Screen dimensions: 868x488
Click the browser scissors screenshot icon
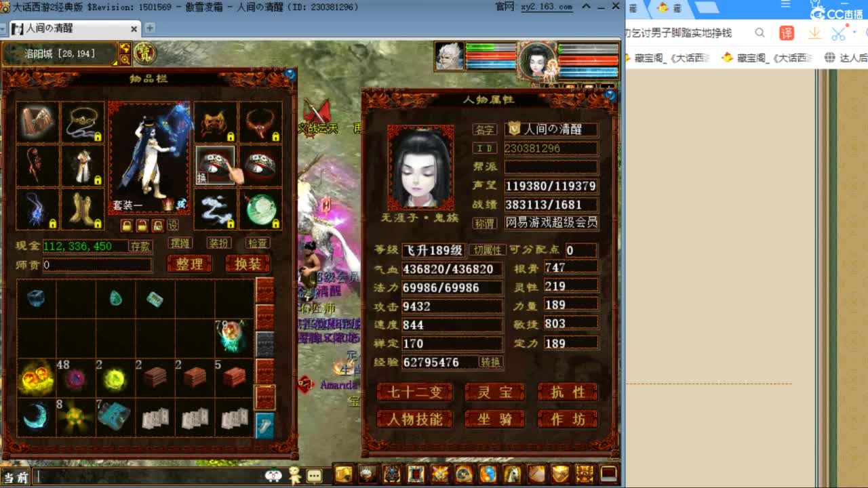pos(839,33)
